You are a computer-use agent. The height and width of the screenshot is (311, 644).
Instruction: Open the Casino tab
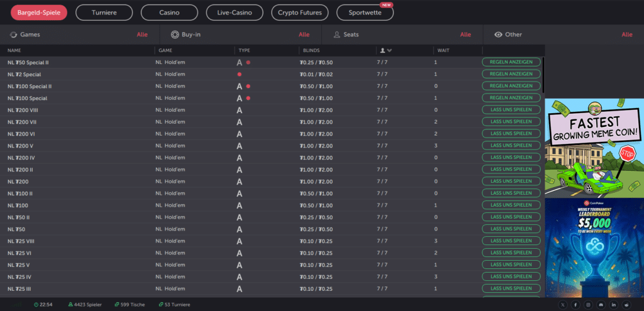pos(169,13)
